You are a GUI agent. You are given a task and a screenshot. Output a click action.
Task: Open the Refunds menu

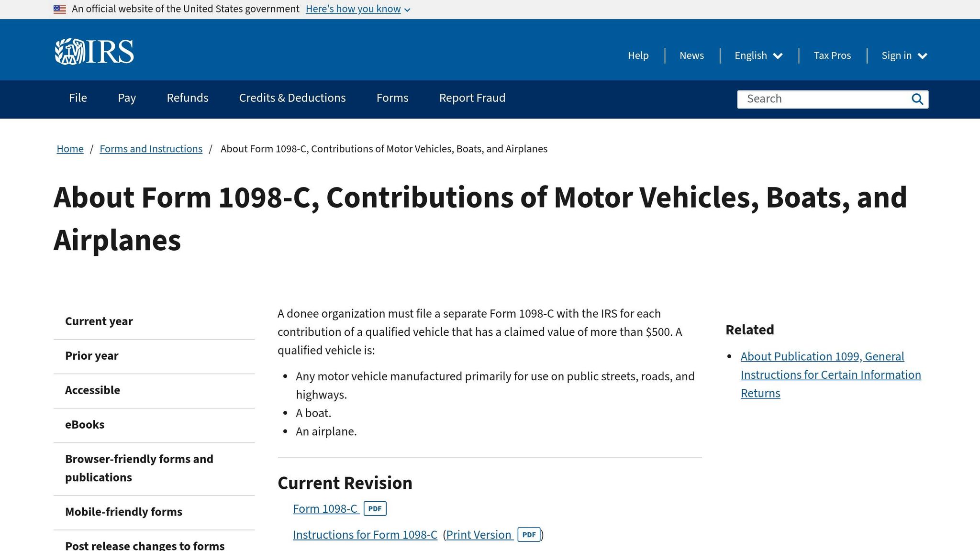(x=188, y=98)
